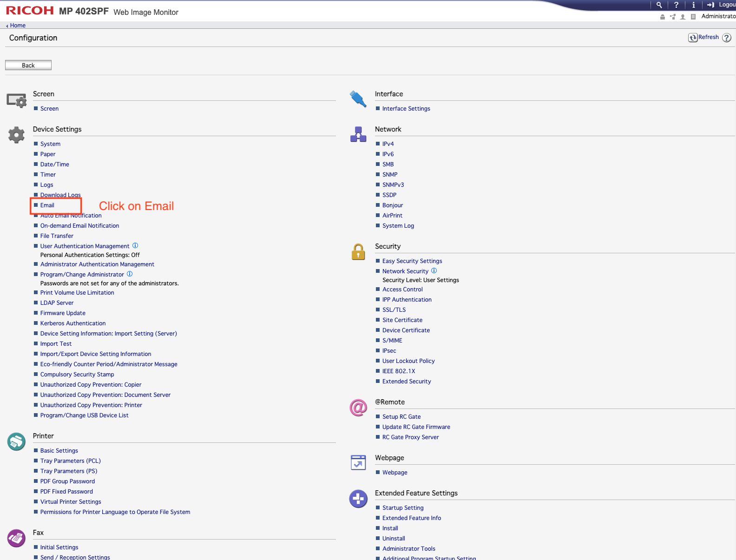Click the Network section icon
Viewport: 736px width, 560px height.
[358, 134]
